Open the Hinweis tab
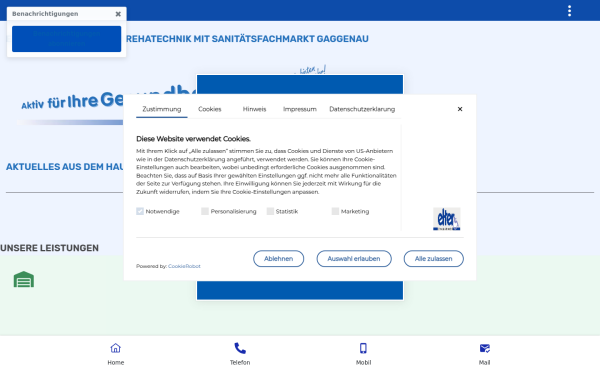The width and height of the screenshot is (600, 375). point(254,109)
